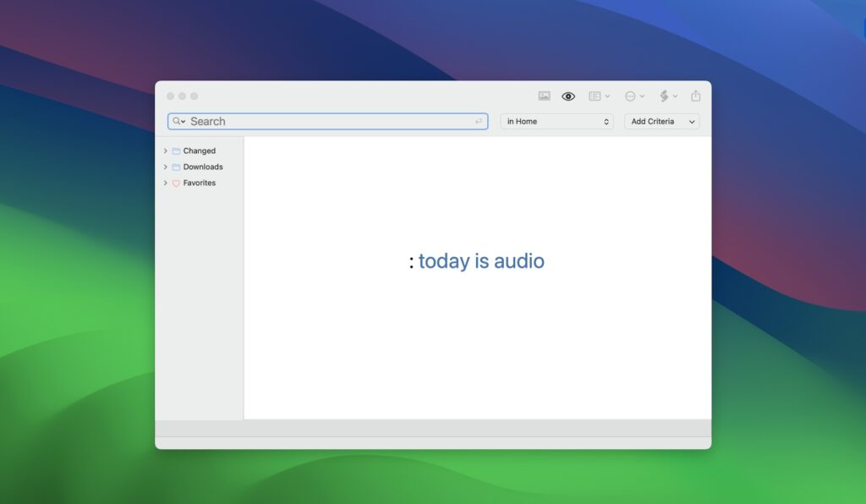Activate Quick Look with the eye icon

(x=568, y=96)
